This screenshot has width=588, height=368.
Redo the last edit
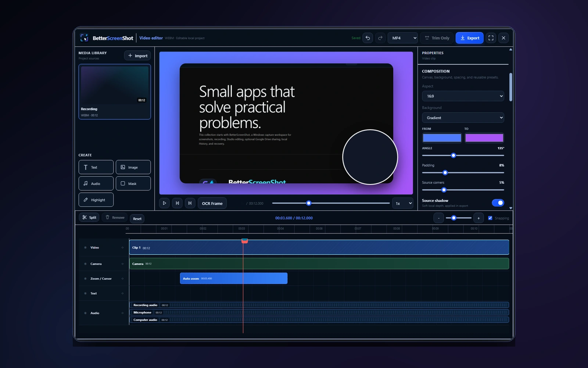click(380, 38)
